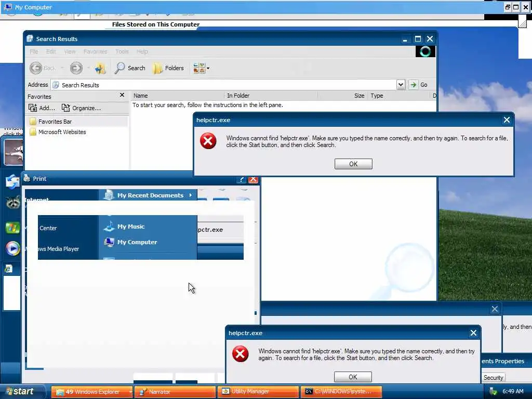Open the Views dropdown icon in toolbar

pyautogui.click(x=201, y=68)
